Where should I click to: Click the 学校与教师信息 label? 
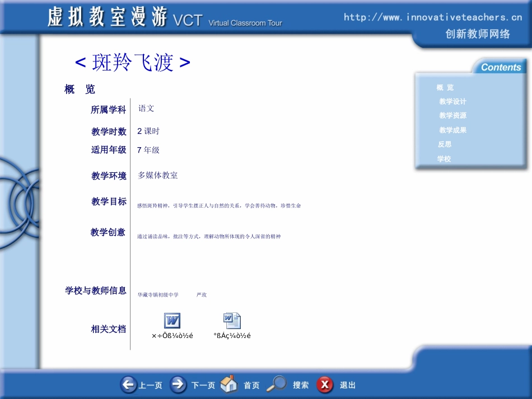click(x=96, y=290)
